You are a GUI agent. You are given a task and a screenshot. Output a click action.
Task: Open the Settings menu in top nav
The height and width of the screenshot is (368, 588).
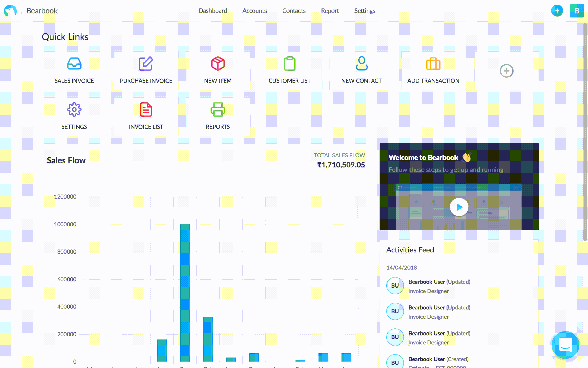pos(365,11)
